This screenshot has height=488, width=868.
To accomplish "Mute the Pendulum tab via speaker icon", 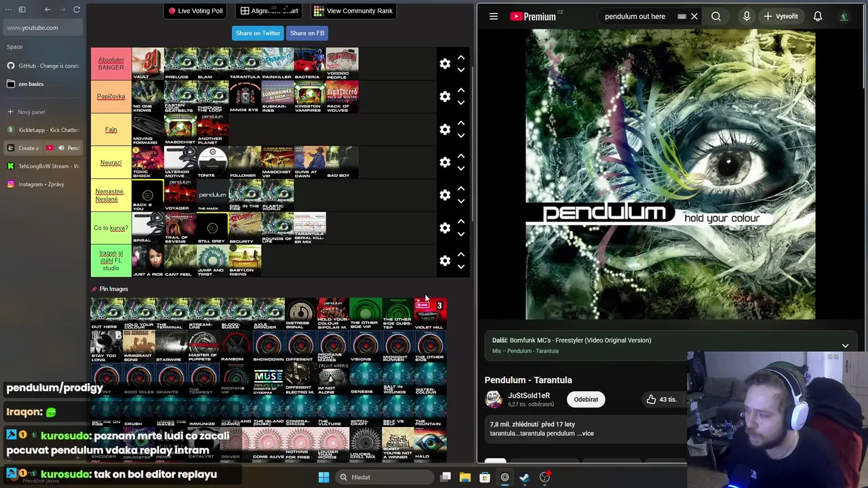I will 61,148.
